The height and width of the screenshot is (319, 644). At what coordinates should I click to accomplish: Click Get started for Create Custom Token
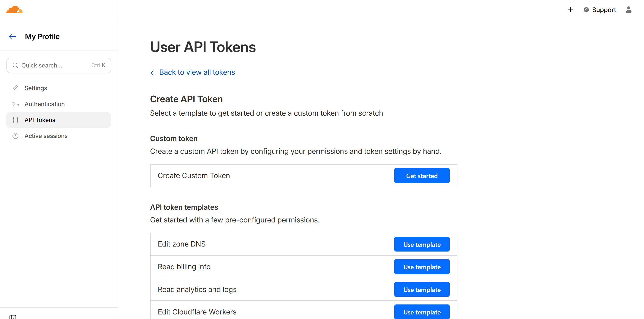[x=422, y=176]
